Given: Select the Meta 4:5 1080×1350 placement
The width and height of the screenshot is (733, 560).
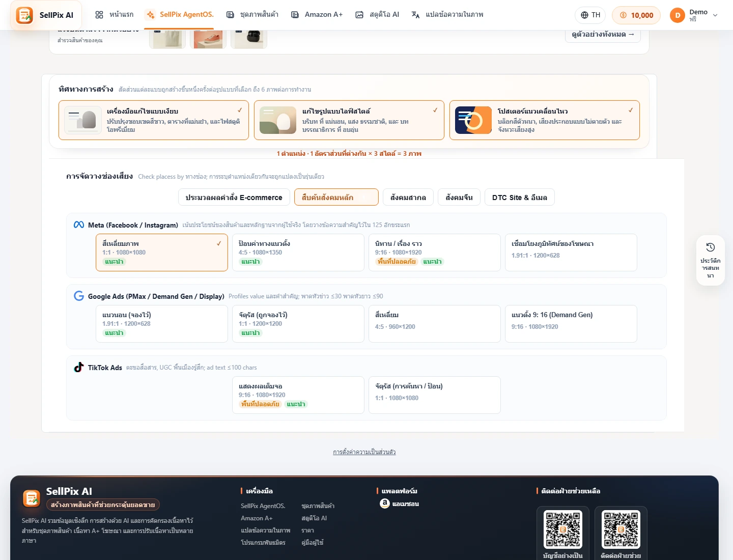Looking at the screenshot, I should click(x=298, y=253).
